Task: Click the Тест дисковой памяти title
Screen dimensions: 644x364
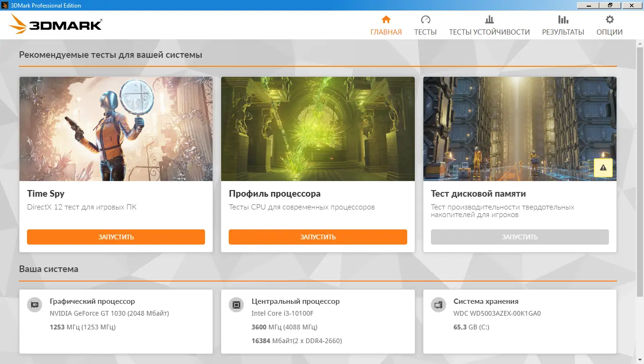Action: [478, 193]
